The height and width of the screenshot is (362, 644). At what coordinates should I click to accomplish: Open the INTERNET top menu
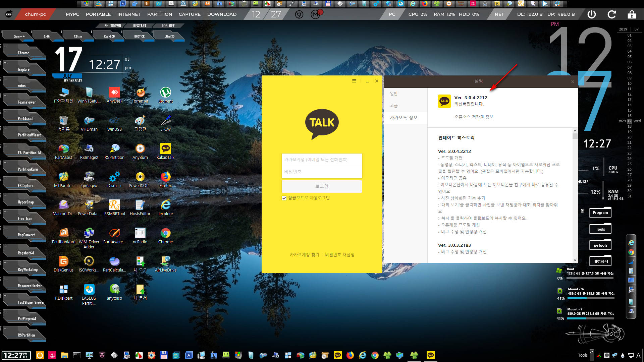click(x=129, y=14)
